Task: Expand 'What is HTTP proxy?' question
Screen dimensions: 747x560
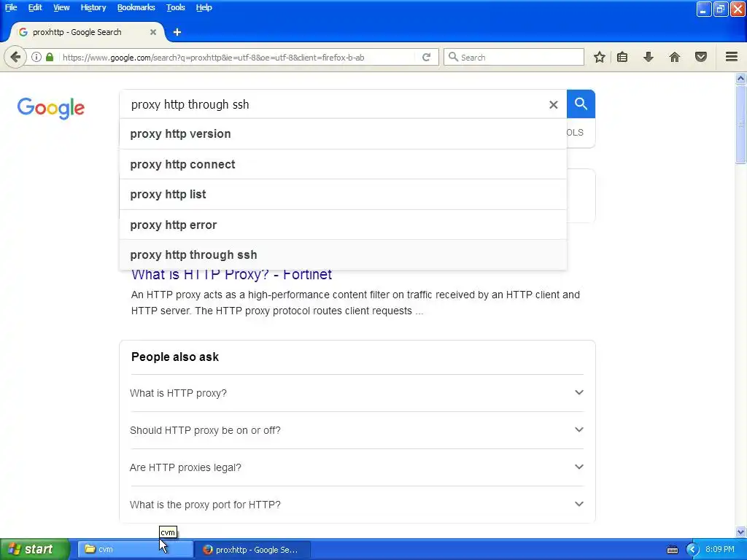Action: (357, 393)
